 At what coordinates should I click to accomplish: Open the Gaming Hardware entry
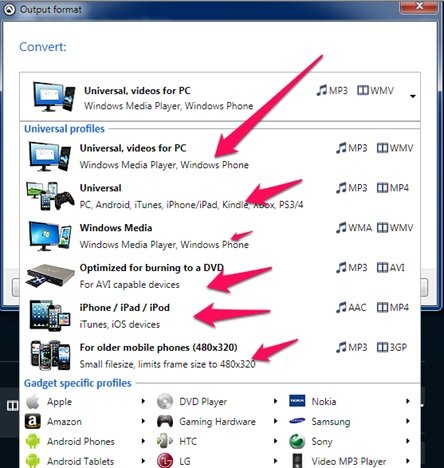pos(218,421)
